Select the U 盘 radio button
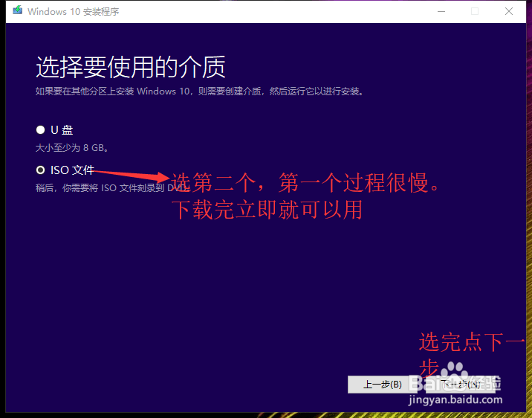This screenshot has width=532, height=418. point(40,129)
